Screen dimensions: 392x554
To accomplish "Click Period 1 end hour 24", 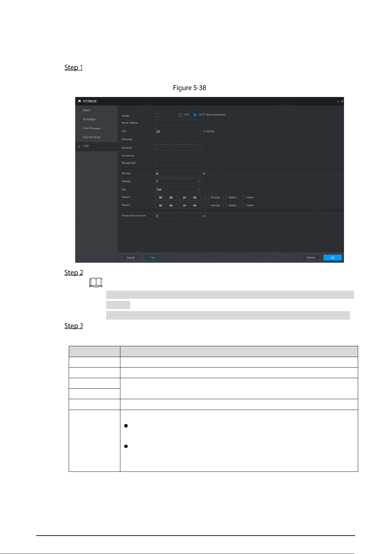I will click(x=184, y=197).
